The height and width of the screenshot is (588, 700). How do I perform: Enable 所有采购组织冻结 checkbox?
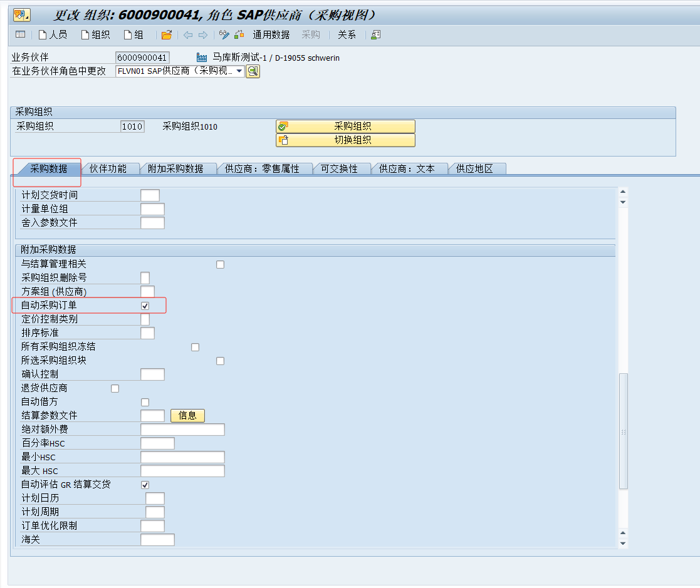195,347
